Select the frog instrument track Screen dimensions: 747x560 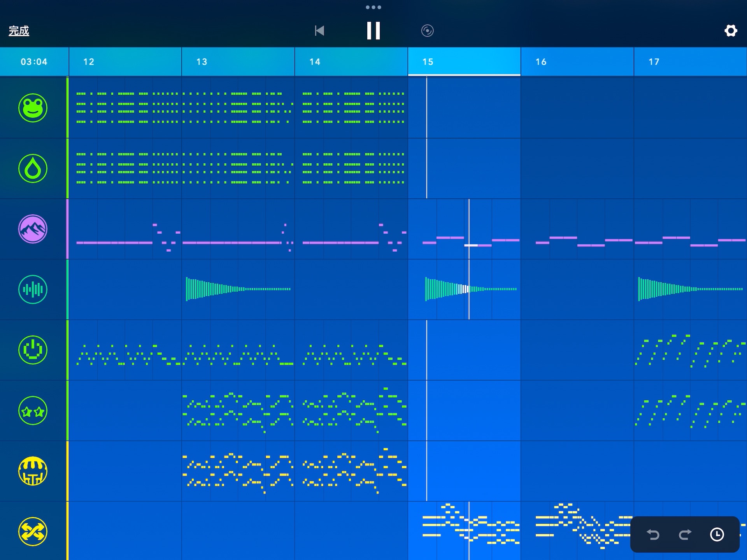pos(33,108)
